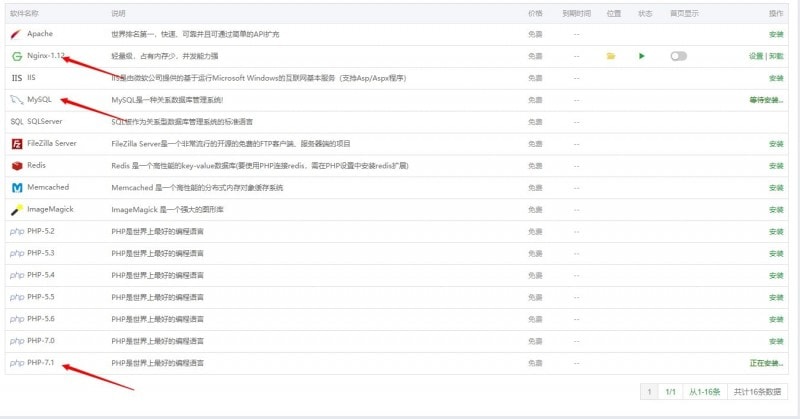Click the Redis red cube icon
Viewport: 800px width, 419px height.
17,166
